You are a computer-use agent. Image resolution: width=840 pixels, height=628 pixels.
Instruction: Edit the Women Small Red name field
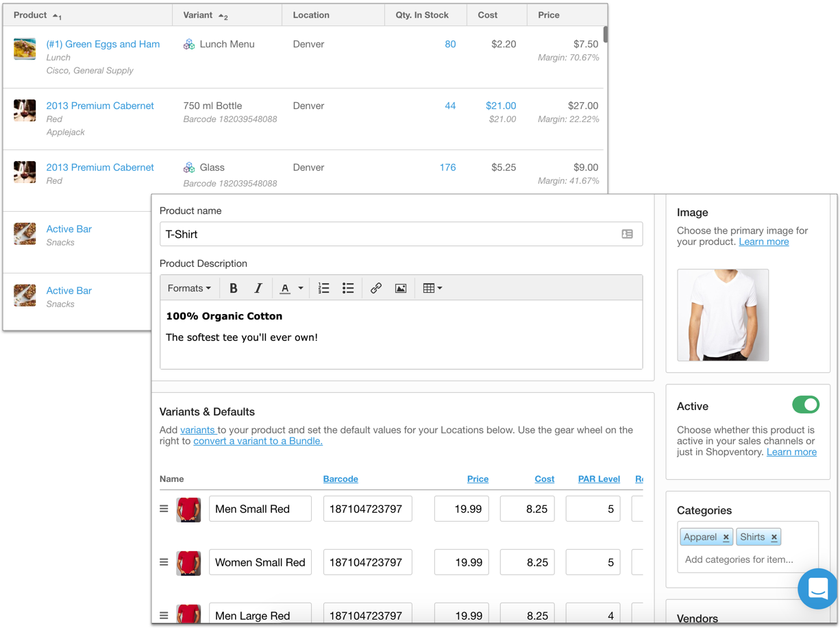point(260,563)
